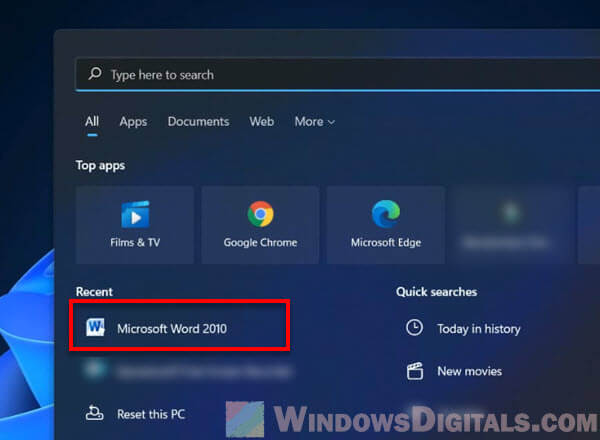Viewport: 600px width, 440px height.
Task: Run the Today in history quick search
Action: tap(463, 328)
